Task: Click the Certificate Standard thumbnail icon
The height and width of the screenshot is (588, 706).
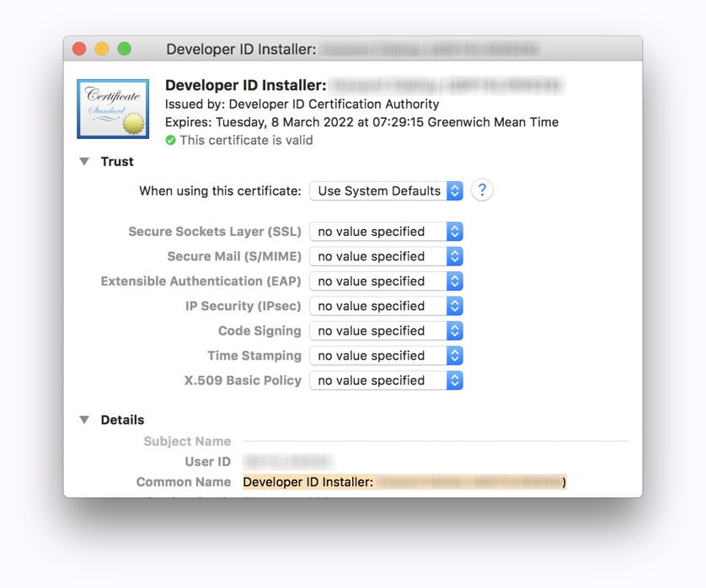Action: 112,108
